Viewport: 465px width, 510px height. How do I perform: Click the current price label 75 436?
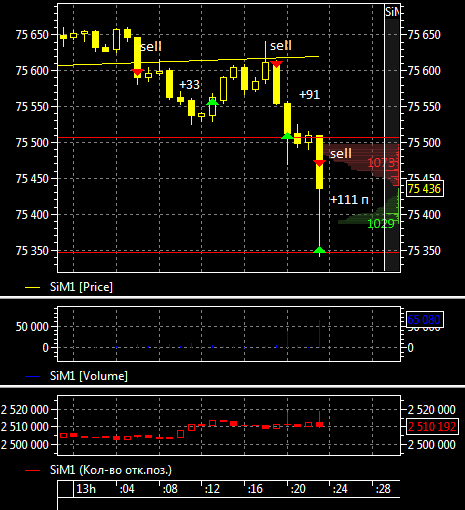[424, 189]
